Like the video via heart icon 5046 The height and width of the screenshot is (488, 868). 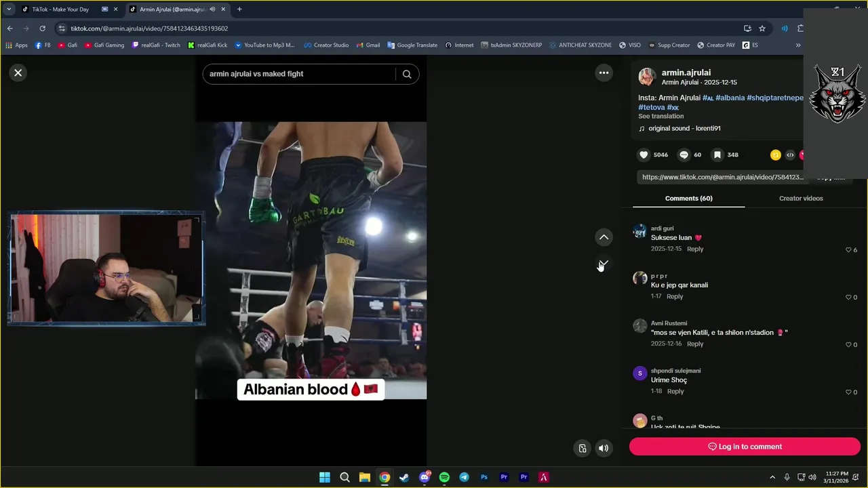[644, 155]
